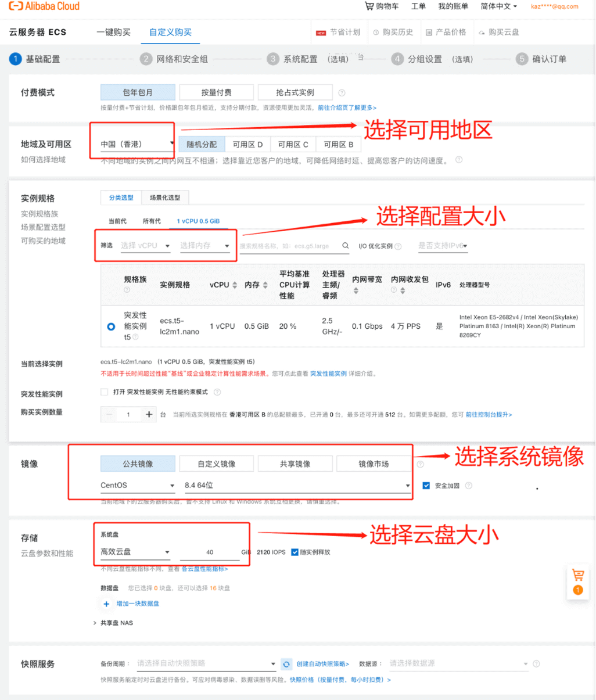Sort table by 内存 column arrows
Viewport: 596px width, 700px height.
pyautogui.click(x=265, y=285)
